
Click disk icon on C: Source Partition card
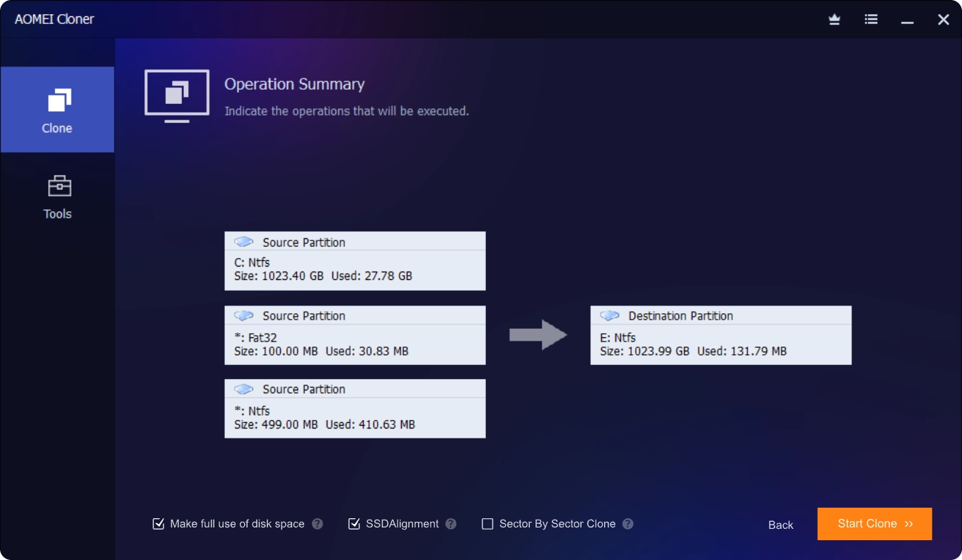point(244,242)
